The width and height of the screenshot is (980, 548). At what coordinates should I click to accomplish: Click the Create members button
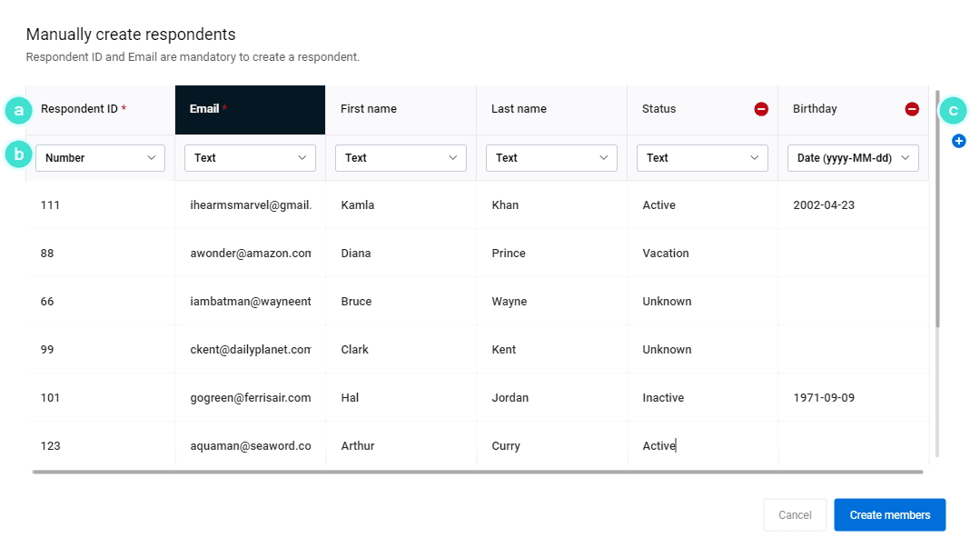point(889,515)
